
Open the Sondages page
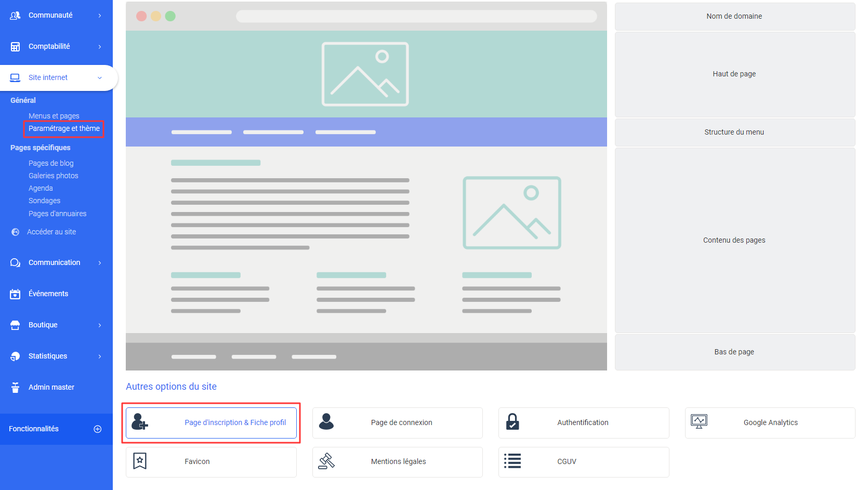[x=44, y=201]
